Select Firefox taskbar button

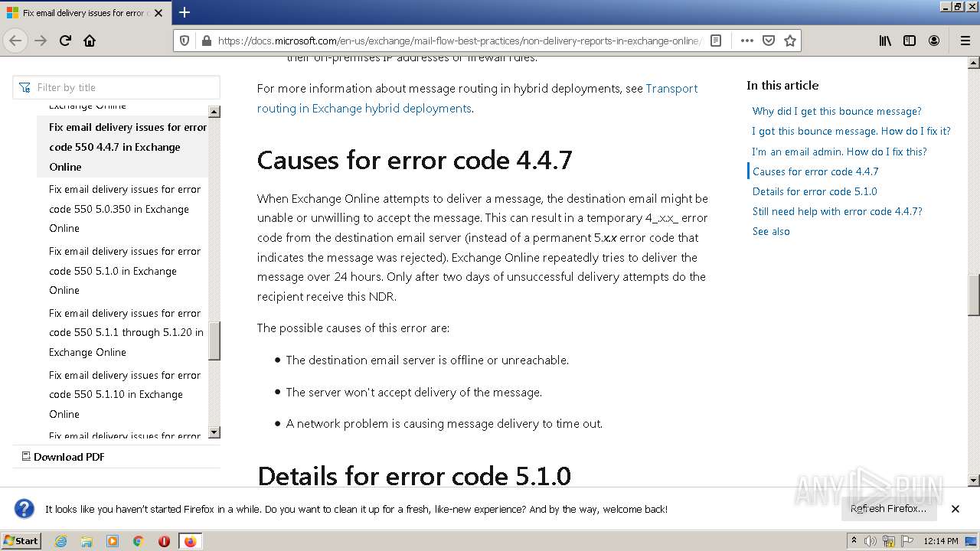[190, 541]
